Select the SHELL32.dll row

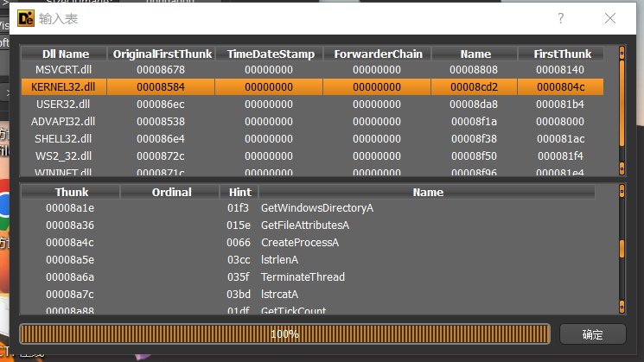pos(313,139)
